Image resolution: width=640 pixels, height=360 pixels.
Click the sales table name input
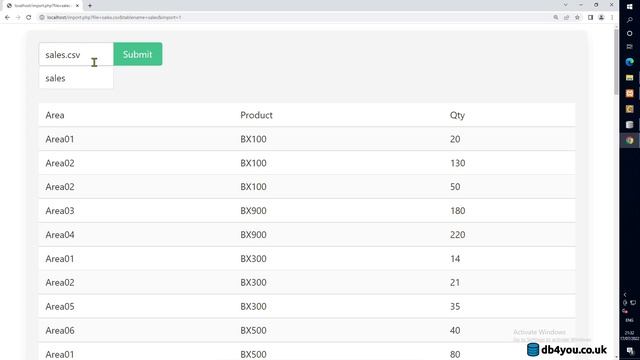[76, 78]
